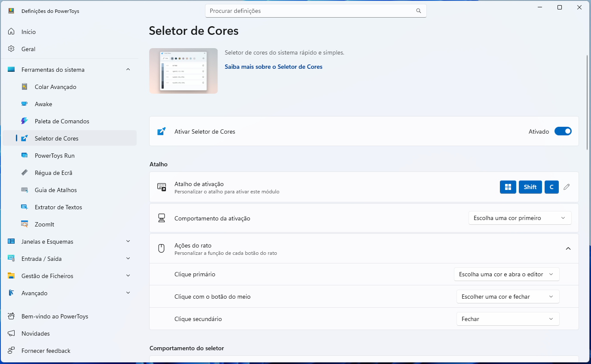Click Saiba mais sobre o Seletor de Cores
Screen dimensions: 591x364
click(x=273, y=67)
